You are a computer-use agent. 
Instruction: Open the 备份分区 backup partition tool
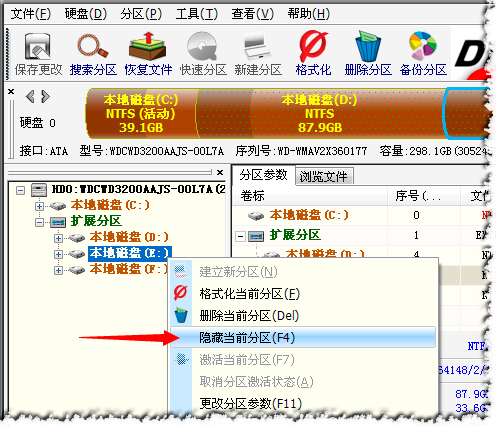tap(423, 54)
